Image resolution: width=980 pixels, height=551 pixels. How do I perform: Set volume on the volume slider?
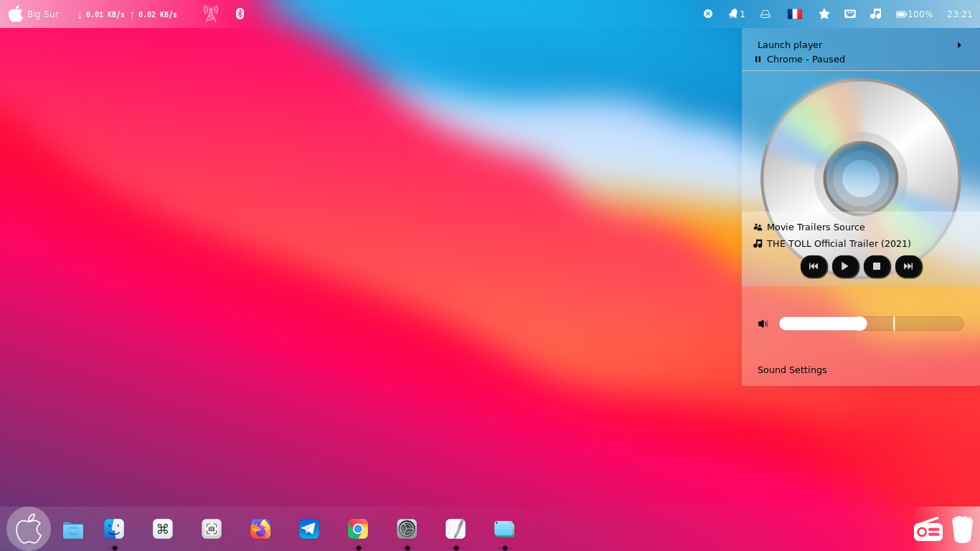(871, 324)
